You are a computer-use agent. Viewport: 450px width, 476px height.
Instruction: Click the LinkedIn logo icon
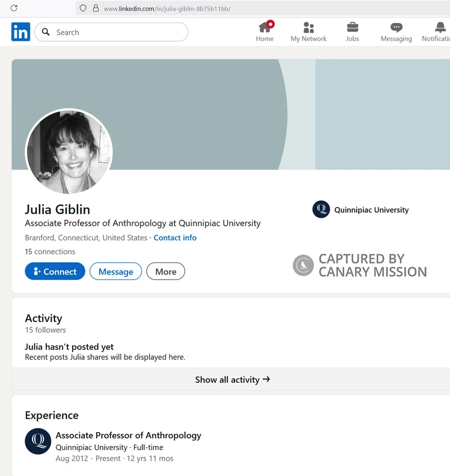[21, 32]
